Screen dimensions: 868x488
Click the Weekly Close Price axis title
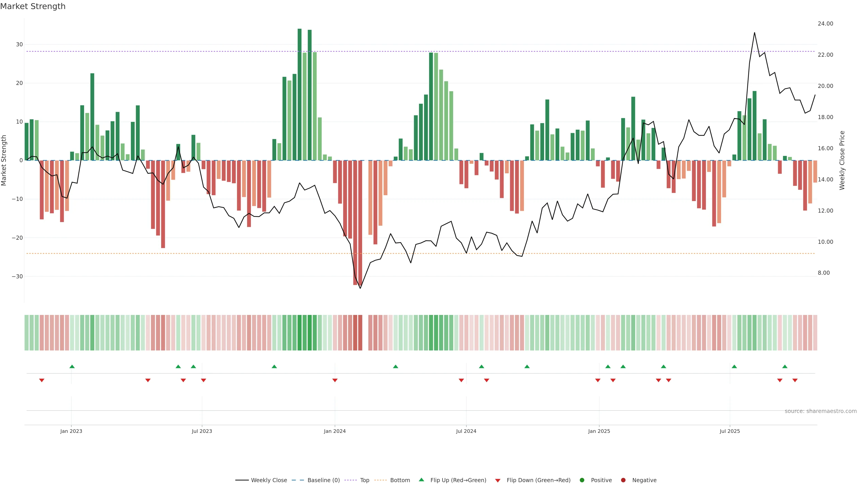pyautogui.click(x=842, y=160)
